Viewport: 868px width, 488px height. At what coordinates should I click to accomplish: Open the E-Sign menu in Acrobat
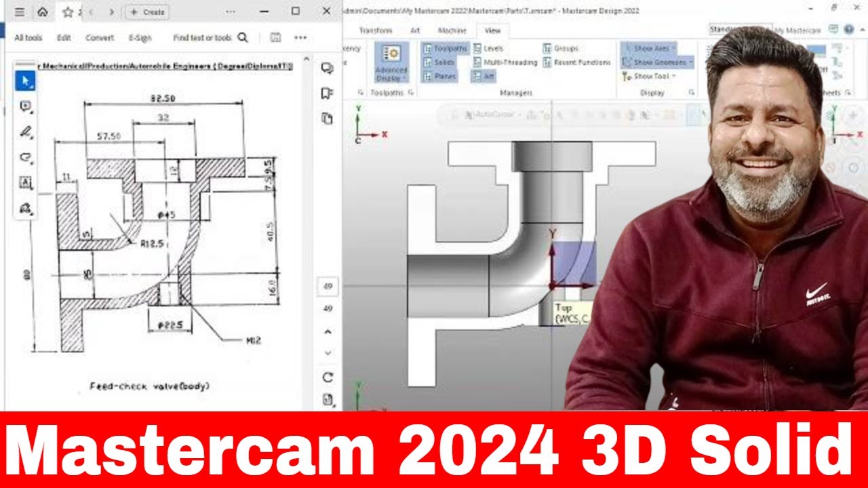click(x=140, y=38)
